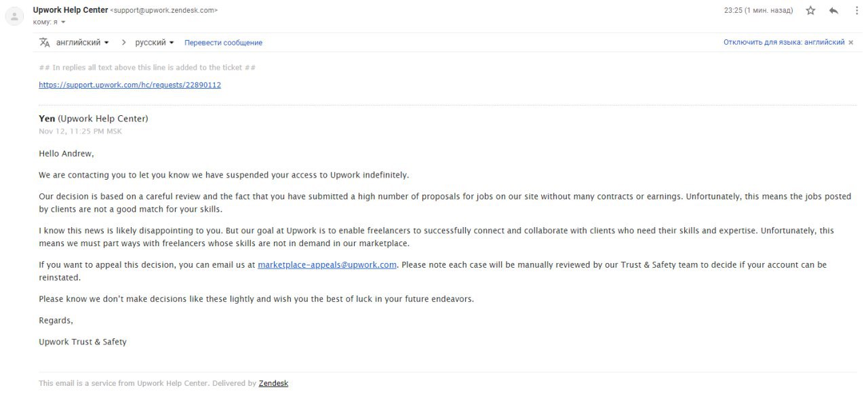Open the Zendesk link in the footer
Image resolution: width=868 pixels, height=398 pixels.
[x=273, y=384]
